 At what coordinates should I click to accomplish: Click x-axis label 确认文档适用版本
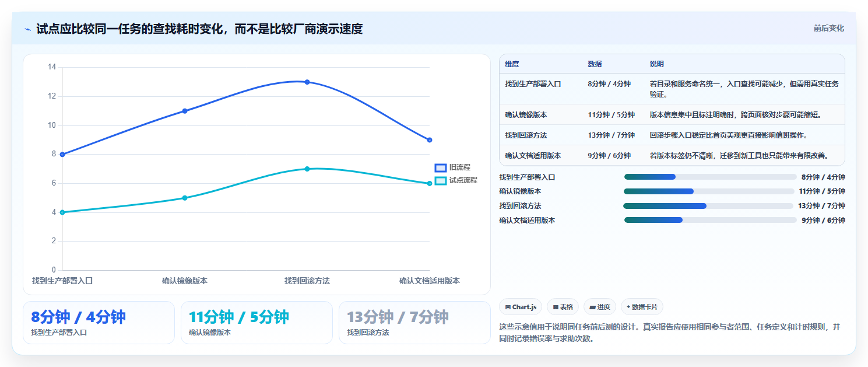tap(430, 281)
